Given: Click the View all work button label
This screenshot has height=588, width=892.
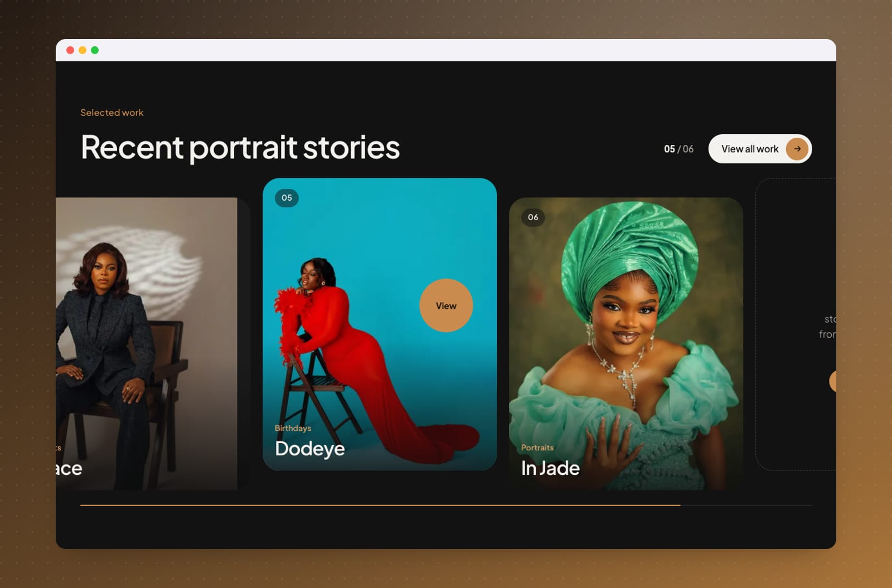Looking at the screenshot, I should click(750, 149).
